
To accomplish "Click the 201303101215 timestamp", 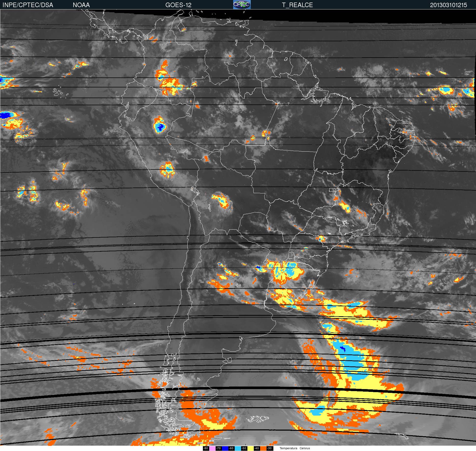I will [449, 5].
